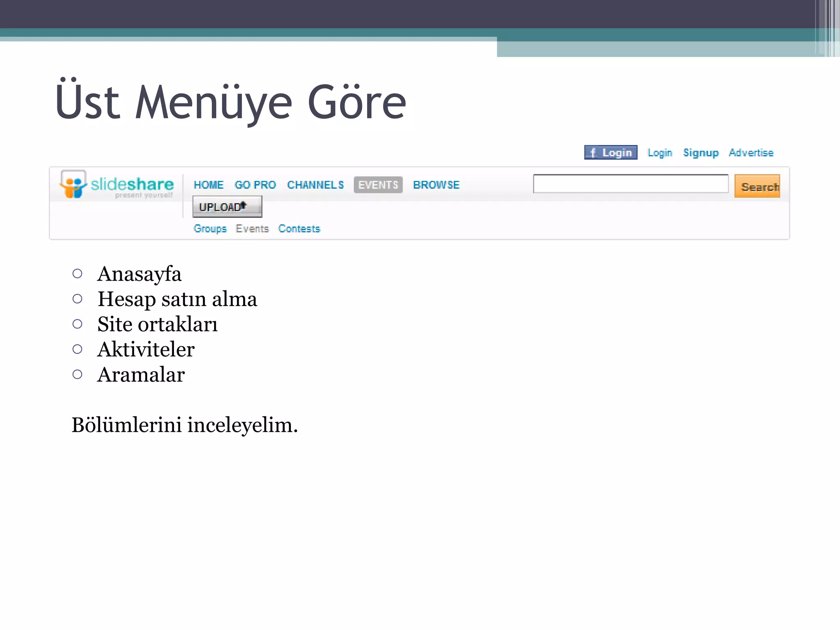Open the Contests submenu link
The height and width of the screenshot is (630, 840).
(x=299, y=228)
